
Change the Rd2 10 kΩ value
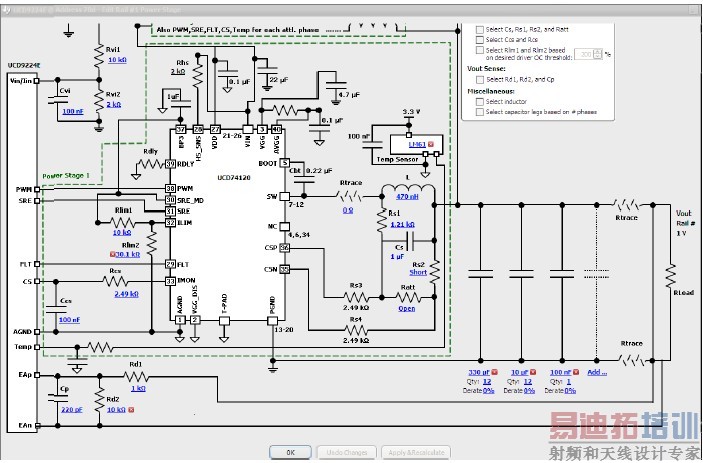pos(116,410)
